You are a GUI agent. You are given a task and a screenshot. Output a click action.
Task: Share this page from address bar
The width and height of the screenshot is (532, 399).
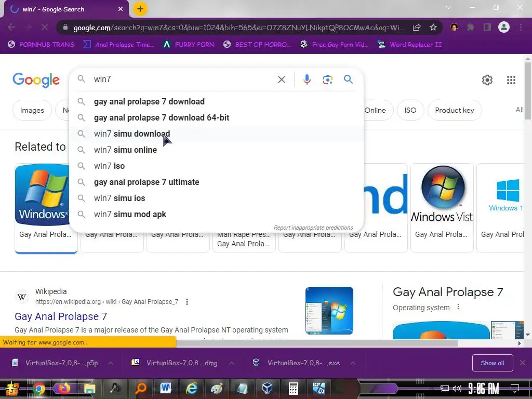pyautogui.click(x=417, y=27)
